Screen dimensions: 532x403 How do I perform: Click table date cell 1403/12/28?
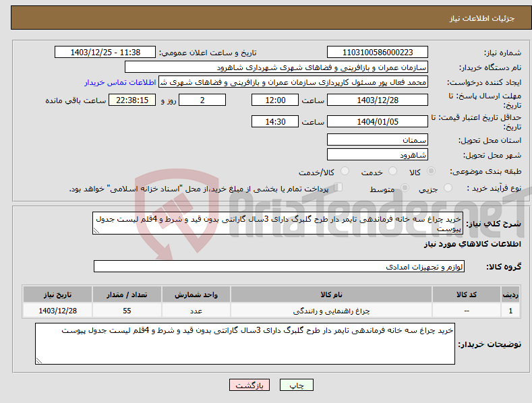pos(58,311)
